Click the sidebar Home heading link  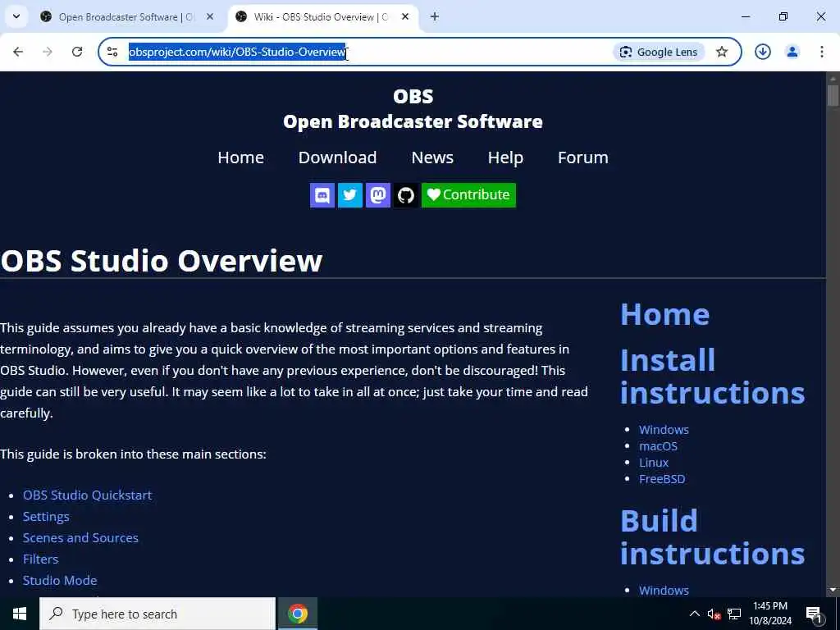pos(664,314)
